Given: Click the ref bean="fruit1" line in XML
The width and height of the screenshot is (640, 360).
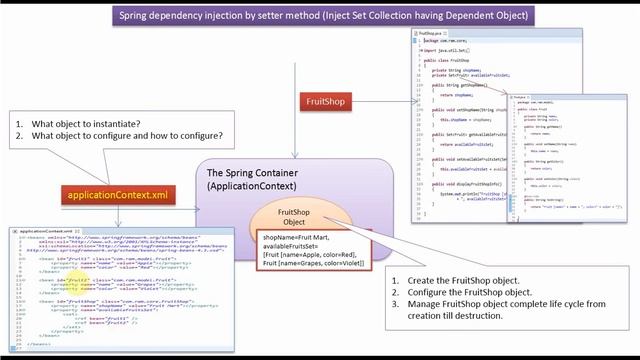Looking at the screenshot, I should click(x=106, y=318).
